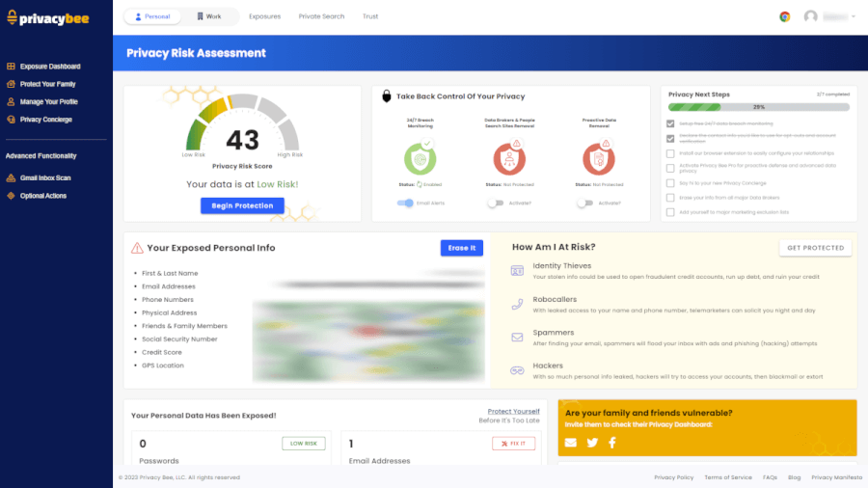This screenshot has height=488, width=868.
Task: Click the Robocallers phone icon
Action: click(x=517, y=305)
